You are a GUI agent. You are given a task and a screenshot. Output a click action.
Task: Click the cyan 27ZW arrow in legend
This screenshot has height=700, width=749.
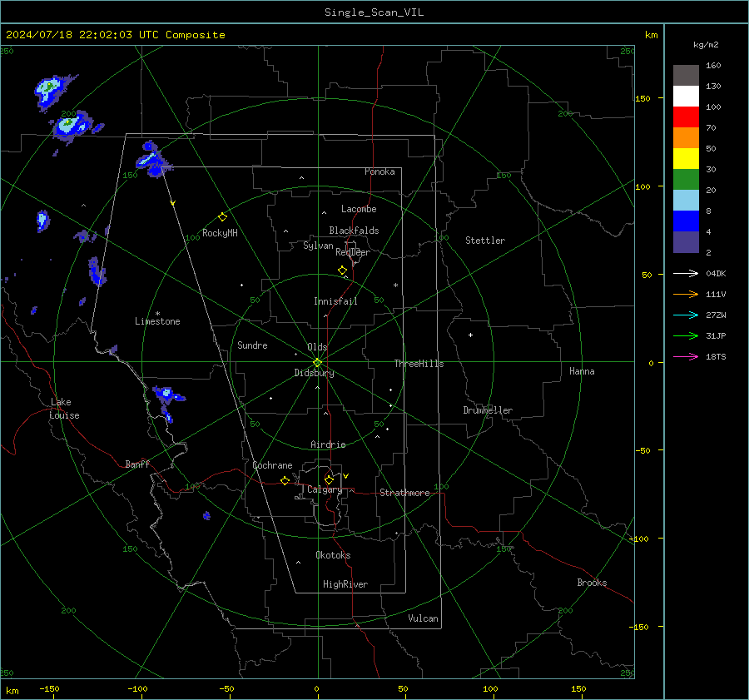pyautogui.click(x=686, y=315)
